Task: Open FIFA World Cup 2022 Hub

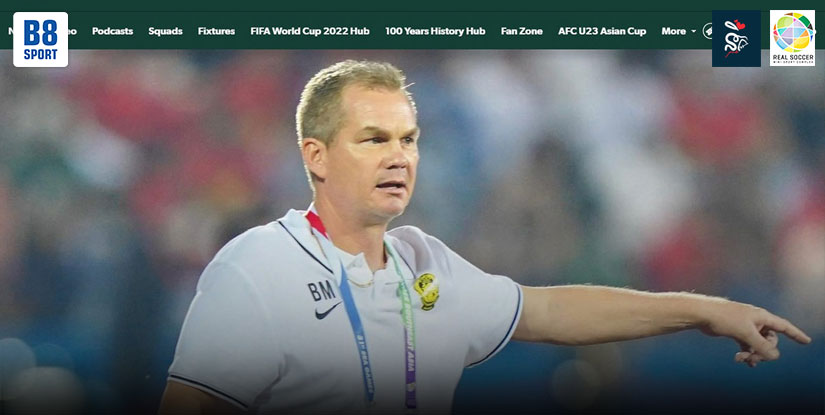Action: (310, 31)
